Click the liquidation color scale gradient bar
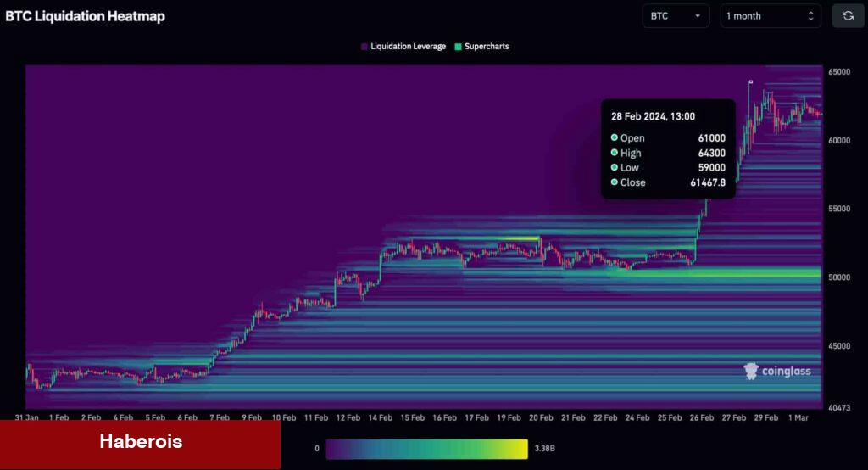This screenshot has width=868, height=470. click(x=426, y=448)
